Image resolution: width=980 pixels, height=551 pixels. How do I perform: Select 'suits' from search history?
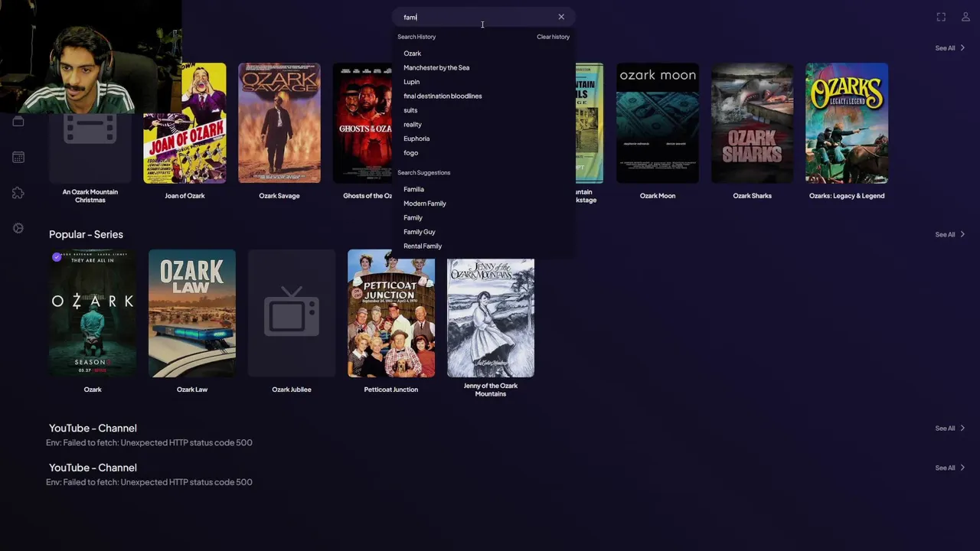[410, 110]
